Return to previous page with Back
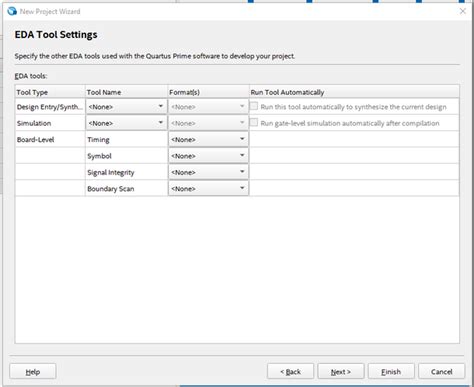Viewport: 474px width, 387px height. (290, 371)
